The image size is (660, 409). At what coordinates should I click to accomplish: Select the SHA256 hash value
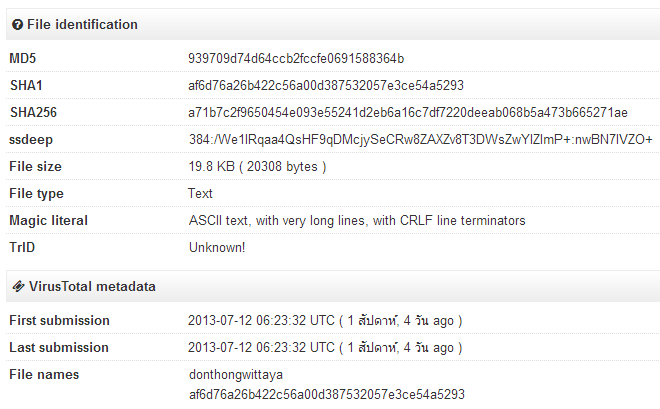click(x=408, y=113)
